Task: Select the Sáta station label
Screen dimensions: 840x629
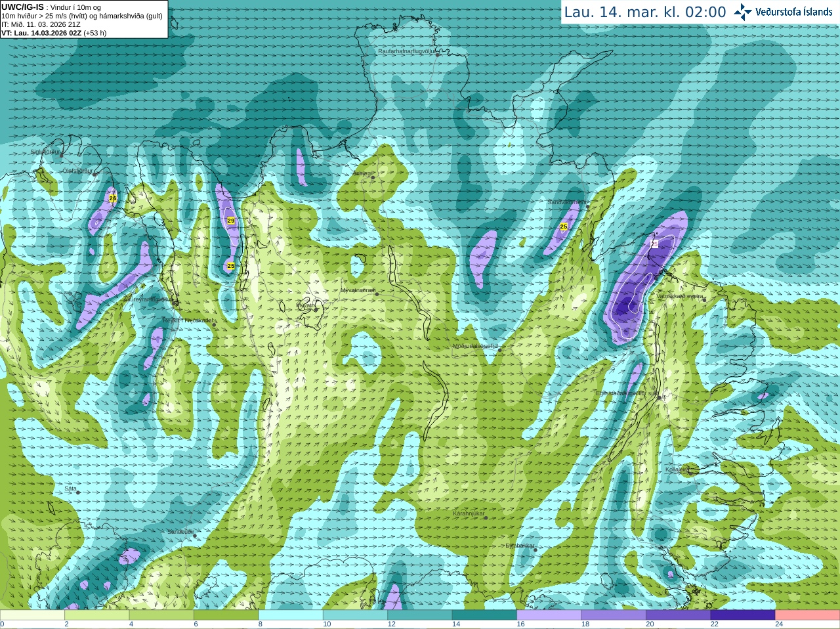Action: click(x=70, y=488)
